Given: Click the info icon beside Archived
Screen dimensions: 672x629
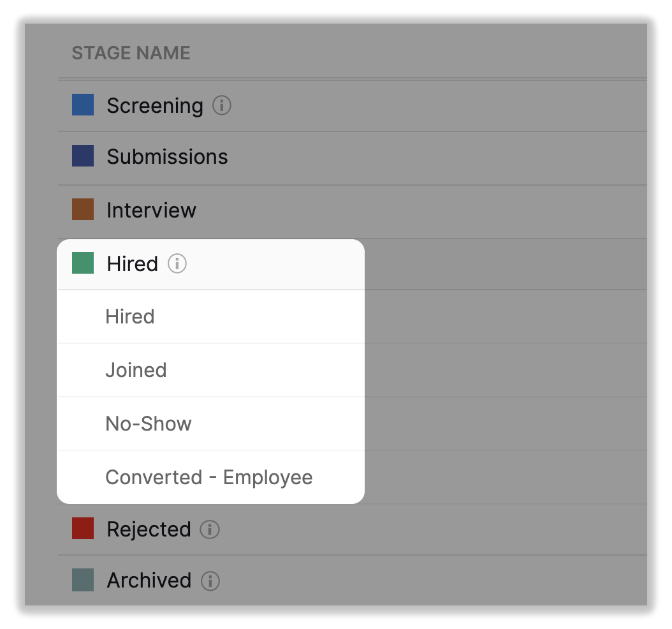Looking at the screenshot, I should coord(210,581).
